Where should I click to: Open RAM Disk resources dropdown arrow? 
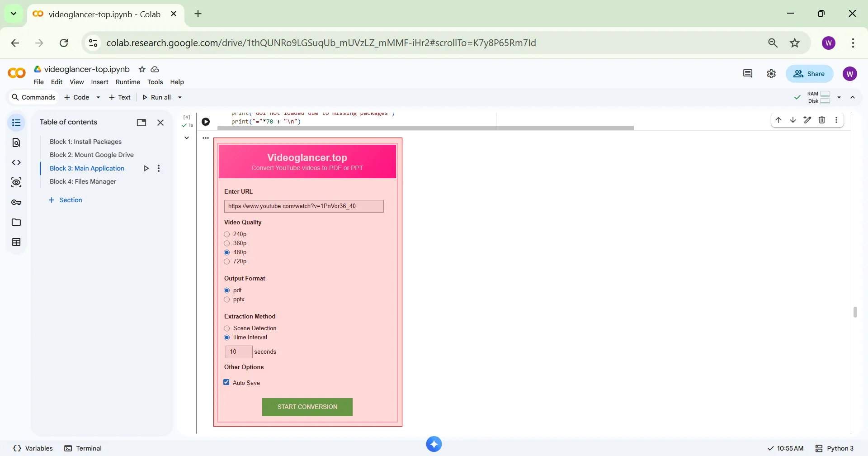[839, 97]
